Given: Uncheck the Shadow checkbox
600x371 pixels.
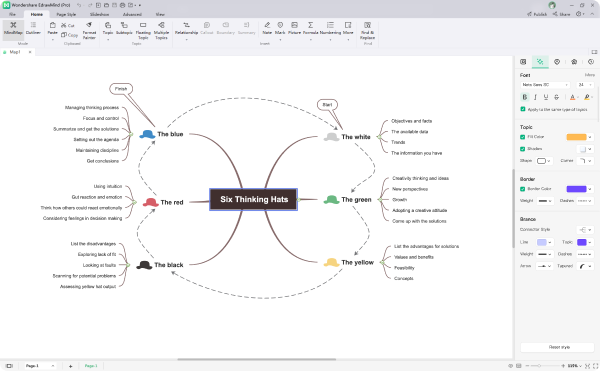Looking at the screenshot, I should 522,149.
